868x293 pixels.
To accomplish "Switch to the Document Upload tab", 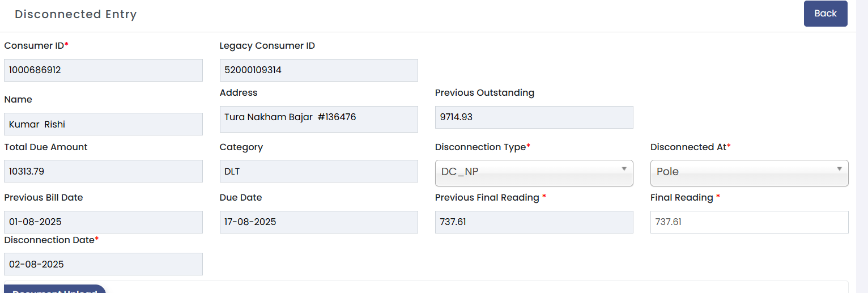I will pos(55,290).
